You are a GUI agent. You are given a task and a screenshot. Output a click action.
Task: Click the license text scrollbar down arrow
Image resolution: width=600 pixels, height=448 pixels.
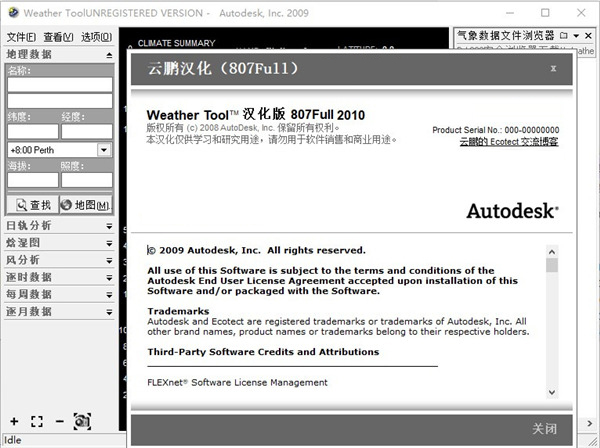point(552,391)
